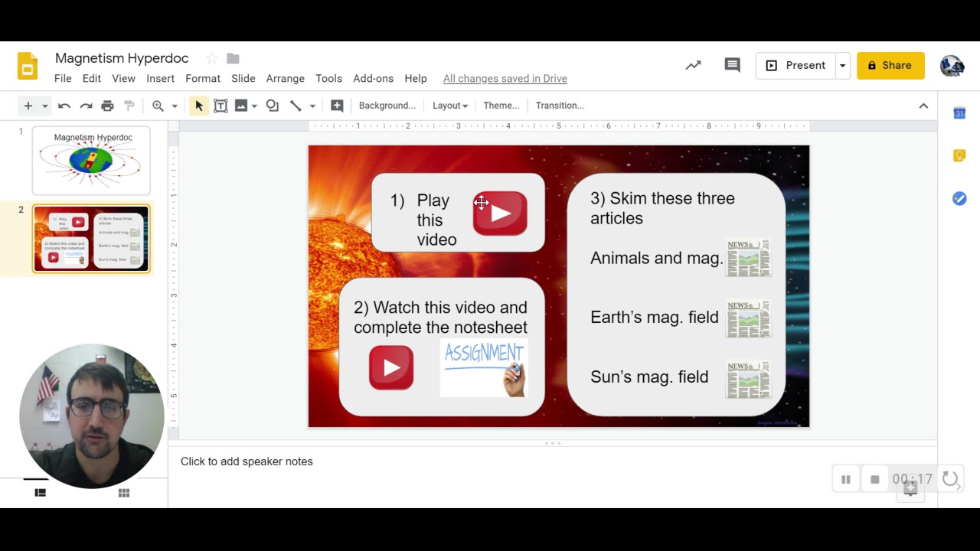
Task: Open Google Tasks in side panel
Action: pos(959,199)
